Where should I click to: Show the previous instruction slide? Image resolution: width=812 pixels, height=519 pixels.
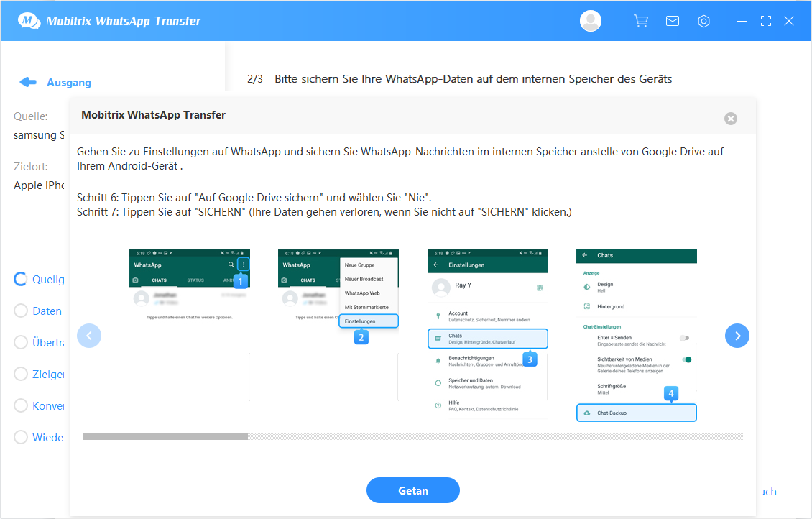(89, 336)
